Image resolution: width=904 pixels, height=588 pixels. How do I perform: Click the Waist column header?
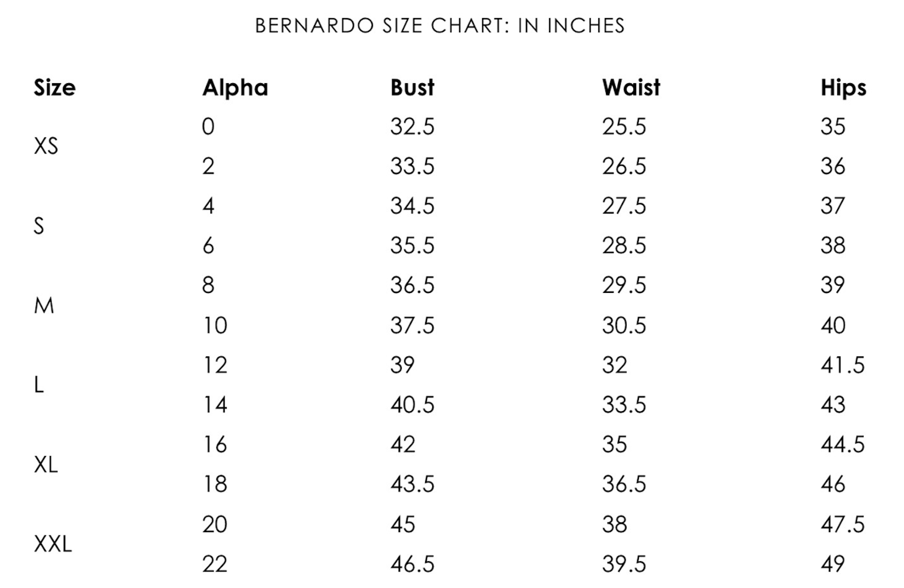(631, 88)
